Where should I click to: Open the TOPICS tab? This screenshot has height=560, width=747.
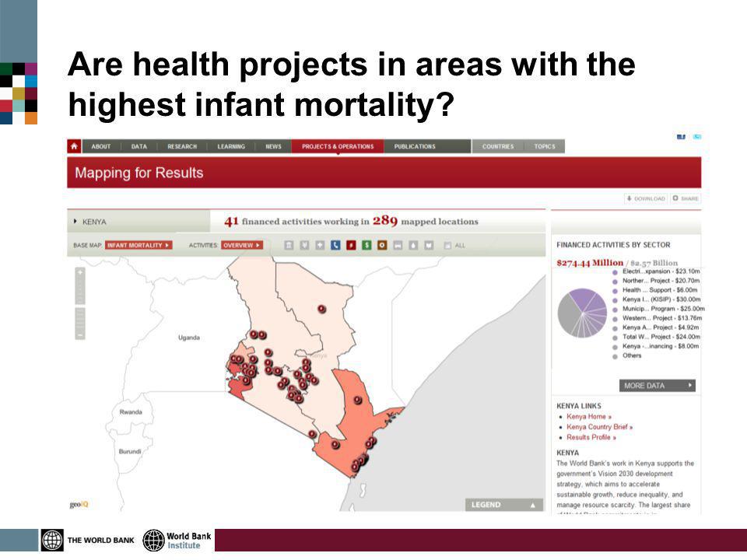point(545,146)
